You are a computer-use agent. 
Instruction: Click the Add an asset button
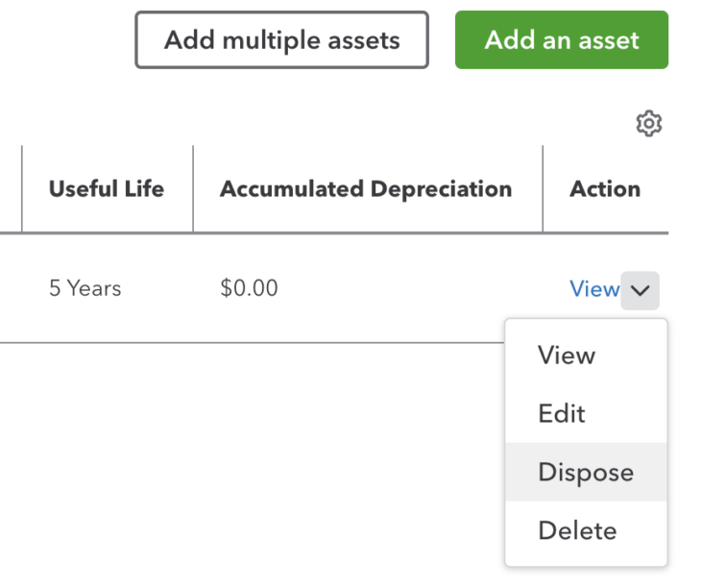562,39
